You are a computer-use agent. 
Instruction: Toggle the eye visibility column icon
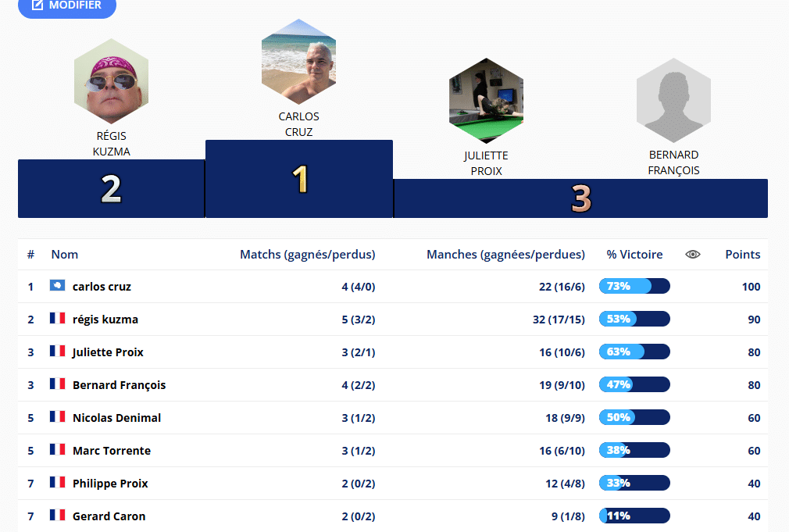click(693, 255)
